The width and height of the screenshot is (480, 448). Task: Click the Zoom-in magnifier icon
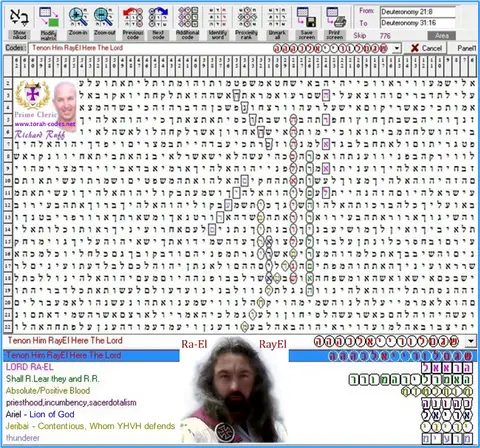click(78, 17)
